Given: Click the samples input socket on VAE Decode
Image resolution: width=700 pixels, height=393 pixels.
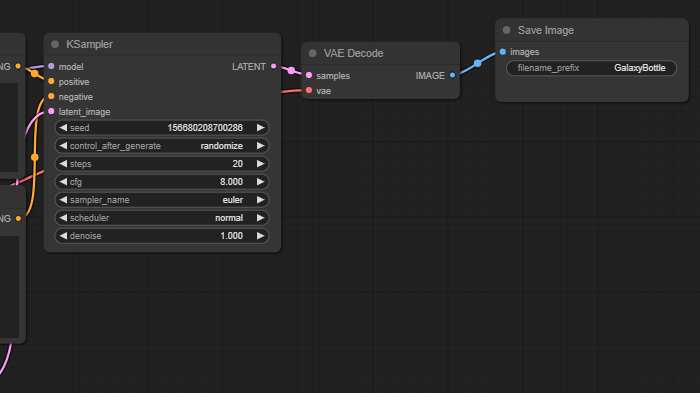Looking at the screenshot, I should coord(309,75).
